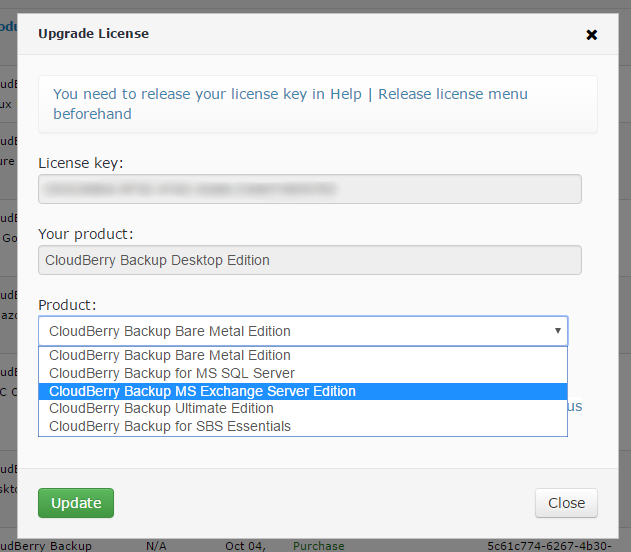631x552 pixels.
Task: Click the N/A cell in the background table
Action: (x=156, y=546)
